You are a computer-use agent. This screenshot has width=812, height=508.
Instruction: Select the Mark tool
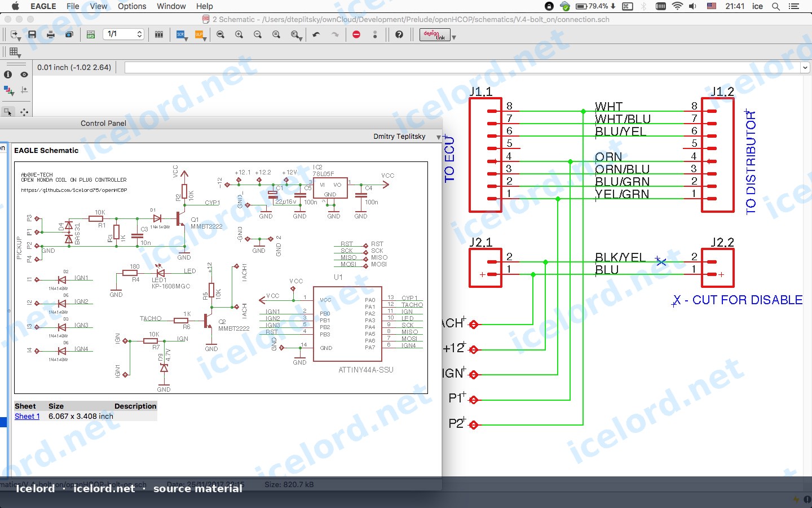point(24,90)
